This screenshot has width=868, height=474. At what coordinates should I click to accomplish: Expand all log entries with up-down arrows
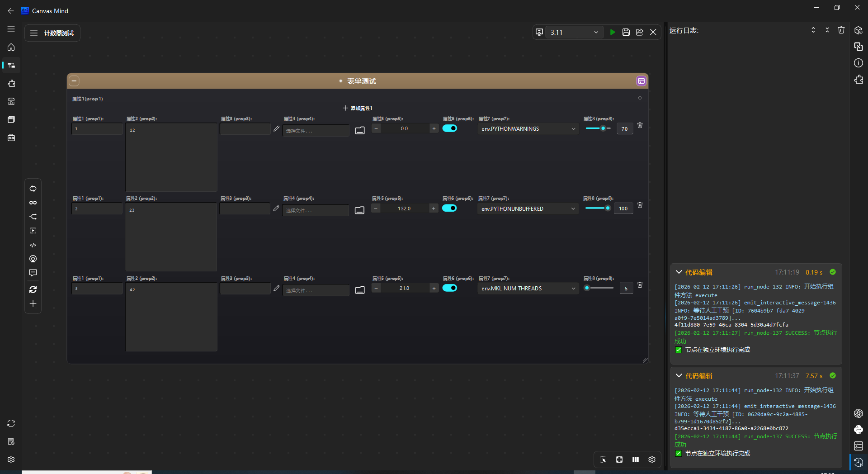pos(813,30)
